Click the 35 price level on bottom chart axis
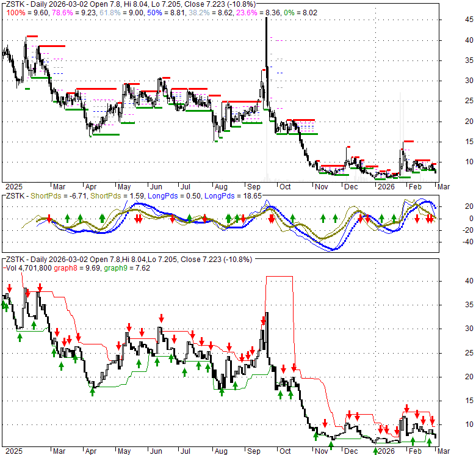This screenshot has width=476, height=455. 469,305
